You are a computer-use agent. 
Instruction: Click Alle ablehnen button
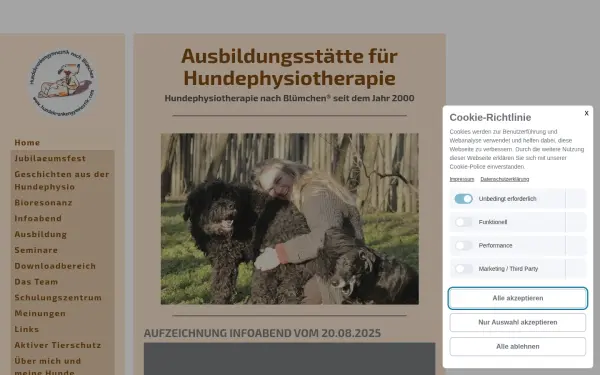click(x=518, y=346)
